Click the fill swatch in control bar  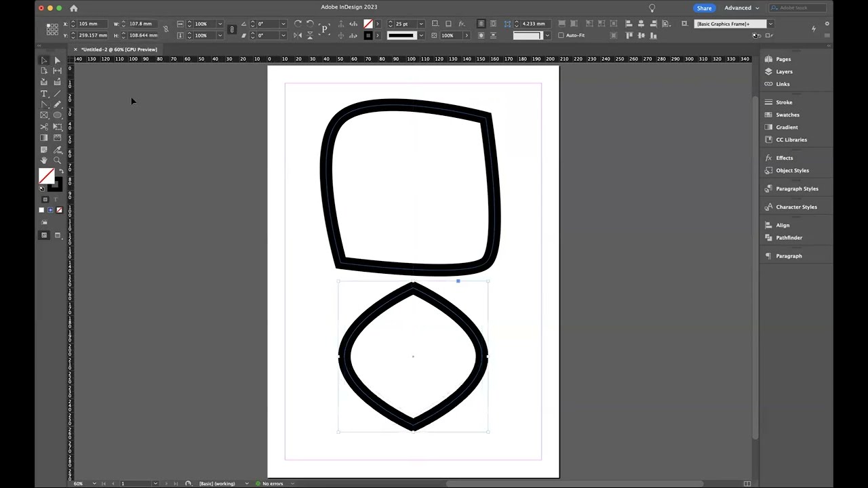368,24
